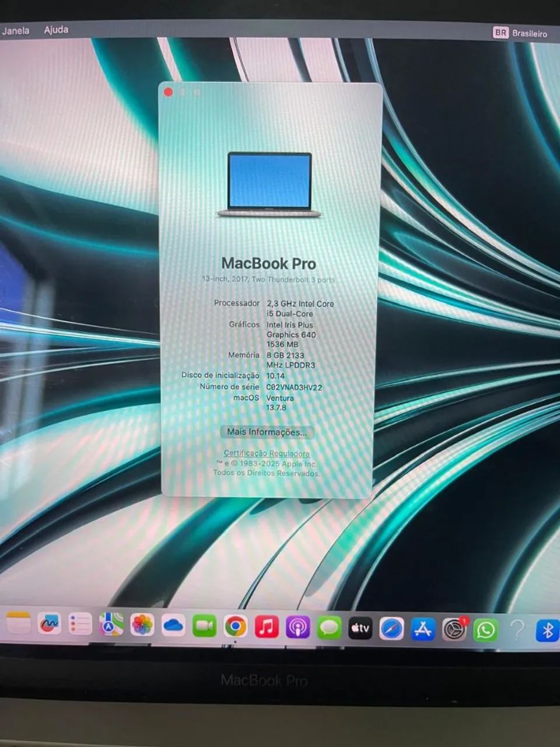
Task: Open the App Store in the Dock
Action: [x=422, y=630]
